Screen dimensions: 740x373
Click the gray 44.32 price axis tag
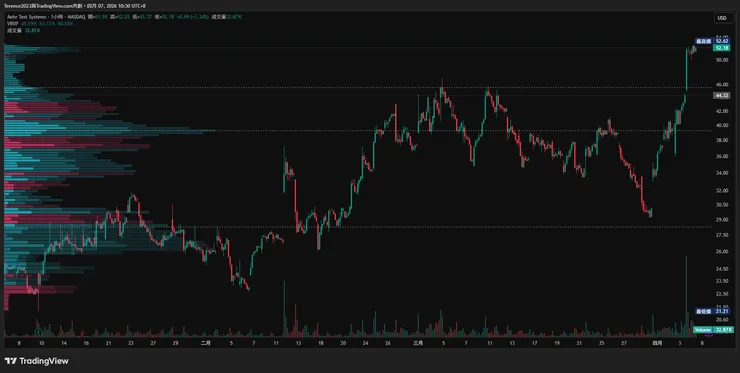[722, 95]
